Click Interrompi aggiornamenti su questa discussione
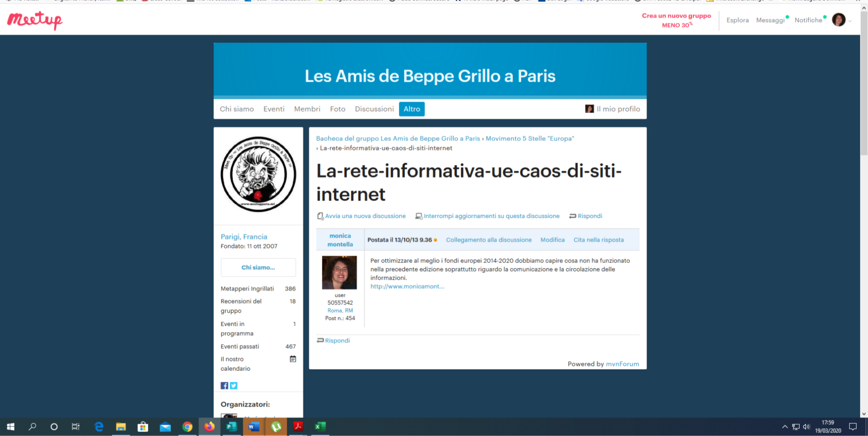This screenshot has width=868, height=436. tap(492, 216)
